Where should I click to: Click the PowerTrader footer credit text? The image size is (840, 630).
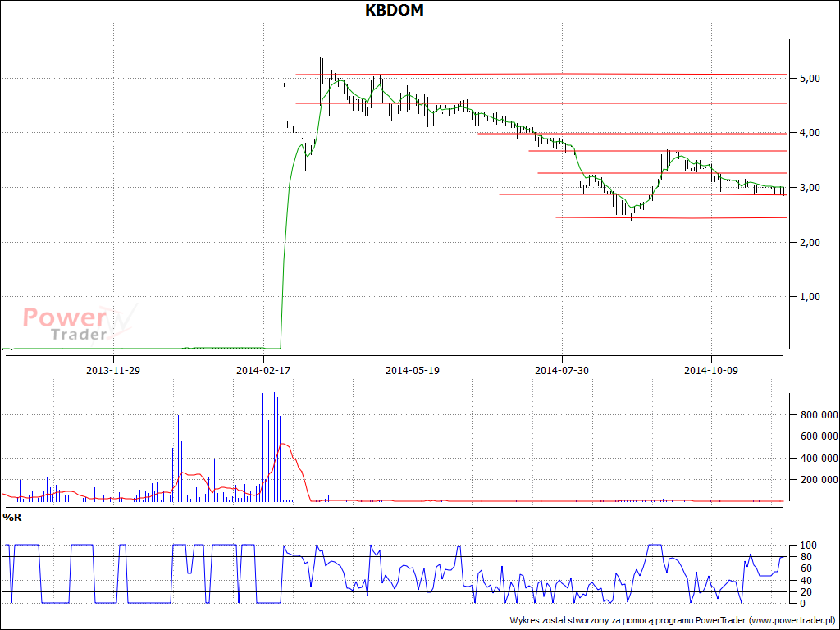coord(673,620)
